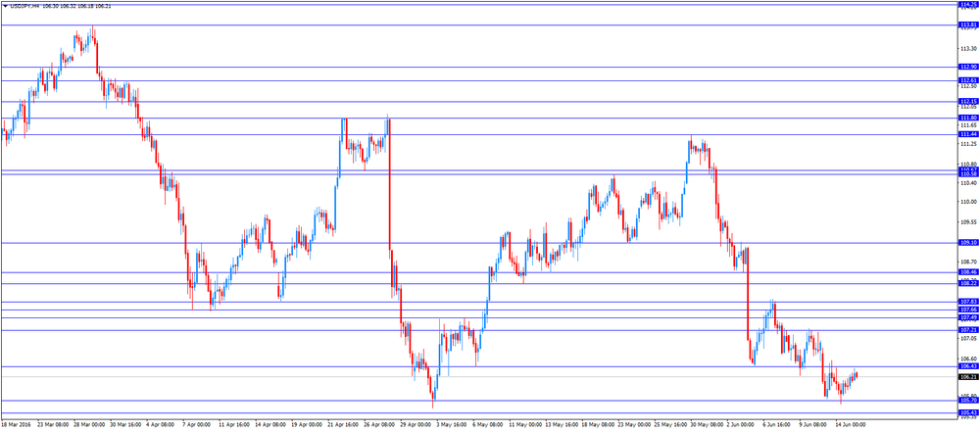Image resolution: width=980 pixels, height=431 pixels.
Task: Click the 107.05 price scale value
Action: [967, 338]
